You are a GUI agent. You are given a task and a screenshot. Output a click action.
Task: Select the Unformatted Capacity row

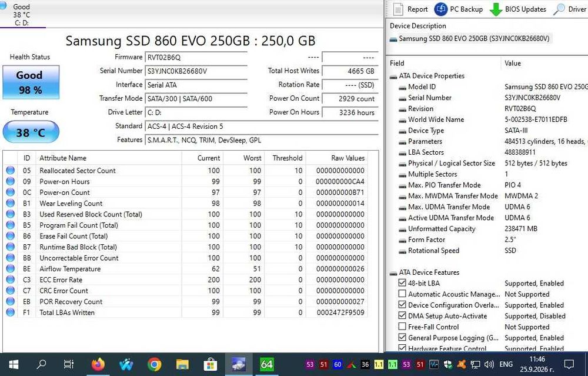[x=487, y=229]
